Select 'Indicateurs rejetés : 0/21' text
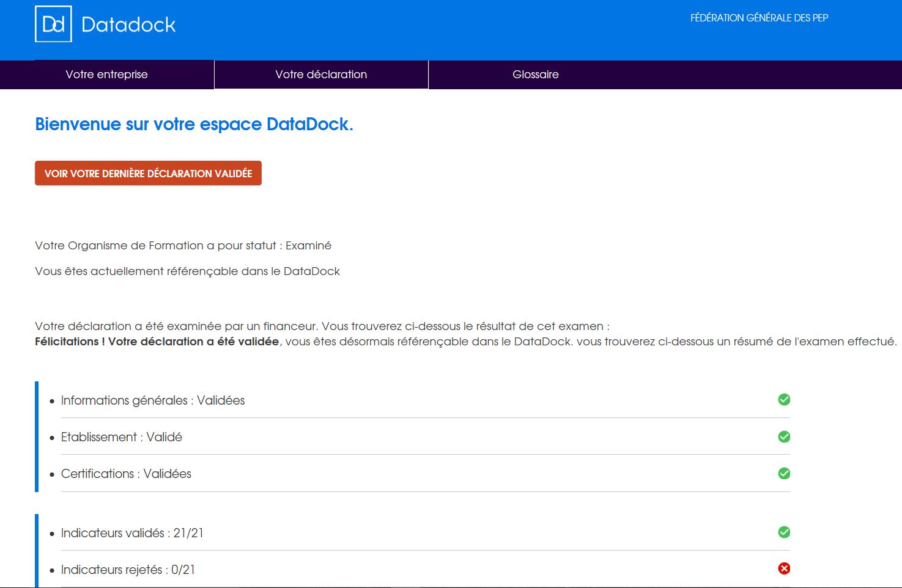Screen dimensions: 902x588 [128, 570]
